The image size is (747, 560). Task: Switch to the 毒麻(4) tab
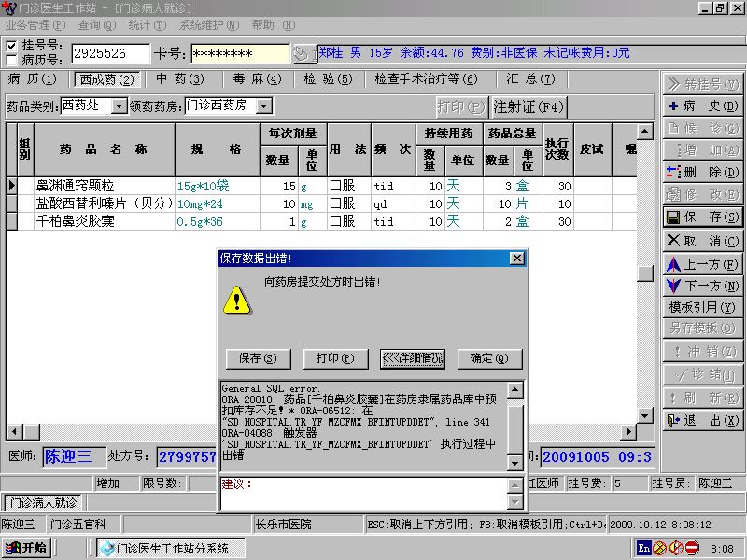tap(258, 79)
